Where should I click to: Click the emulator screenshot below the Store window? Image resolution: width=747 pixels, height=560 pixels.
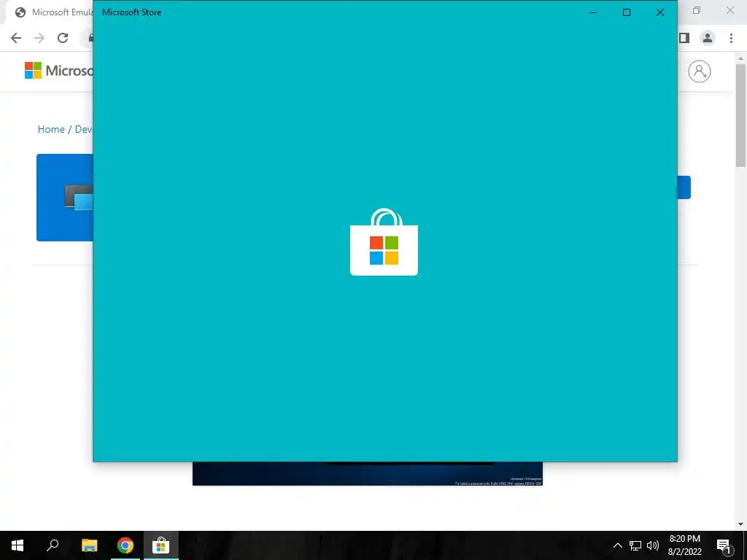(x=368, y=473)
